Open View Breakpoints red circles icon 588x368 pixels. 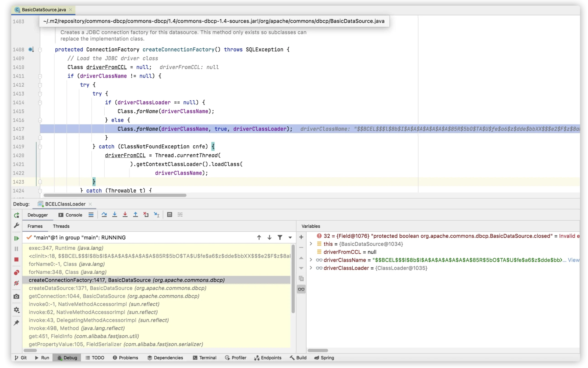coord(16,273)
